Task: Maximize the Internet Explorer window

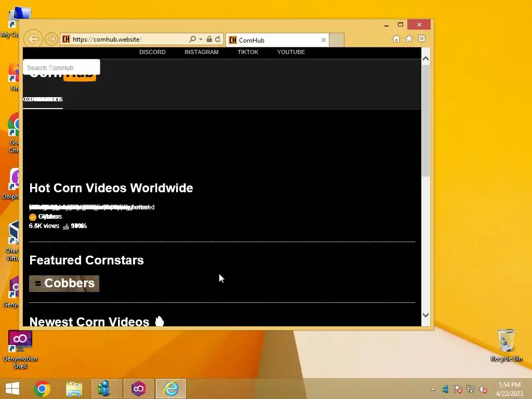Action: pos(401,24)
